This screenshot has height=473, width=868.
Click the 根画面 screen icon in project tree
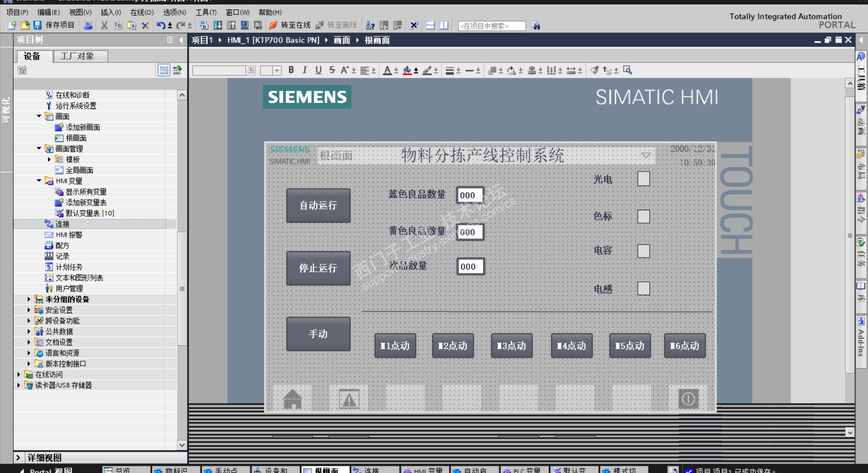(x=59, y=138)
